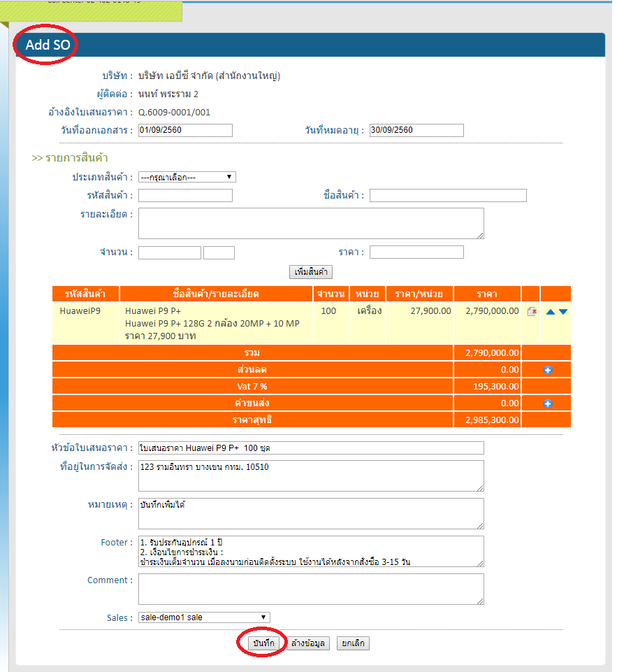The image size is (617, 672).
Task: Click the รหัสสินค้า table column header
Action: pos(85,294)
